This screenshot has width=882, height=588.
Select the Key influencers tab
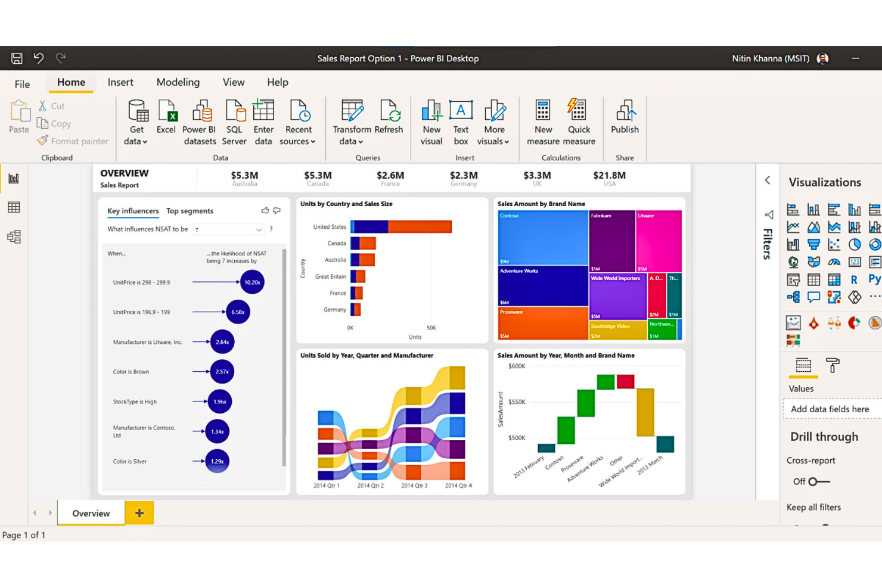coord(133,211)
